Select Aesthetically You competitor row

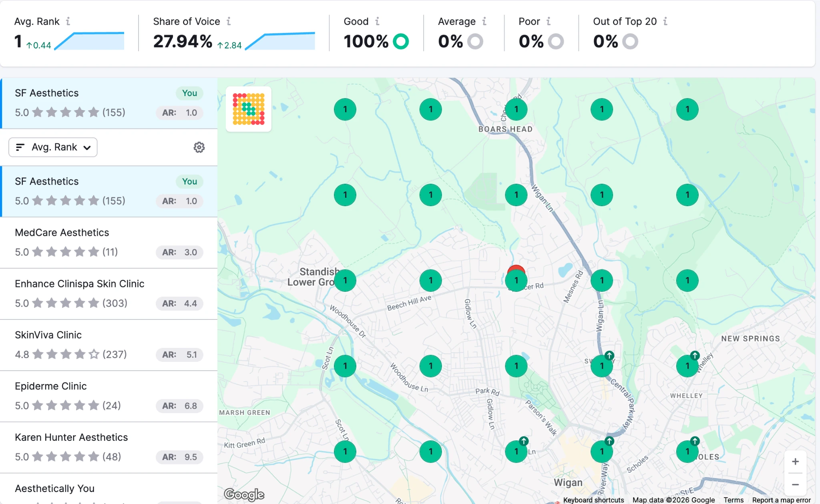click(x=109, y=489)
